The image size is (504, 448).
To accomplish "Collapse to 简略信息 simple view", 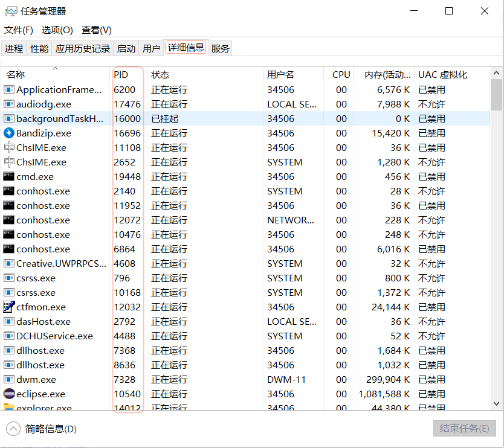I will (x=50, y=428).
